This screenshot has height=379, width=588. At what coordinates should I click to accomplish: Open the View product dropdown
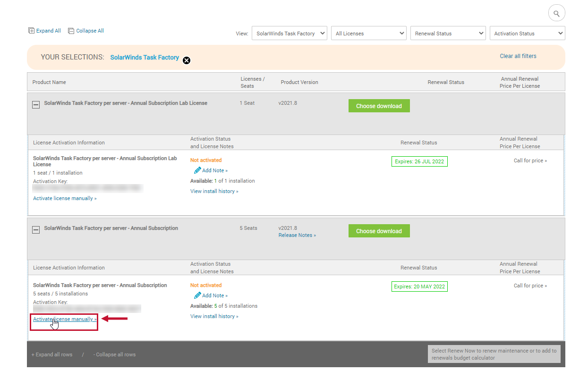coord(289,33)
